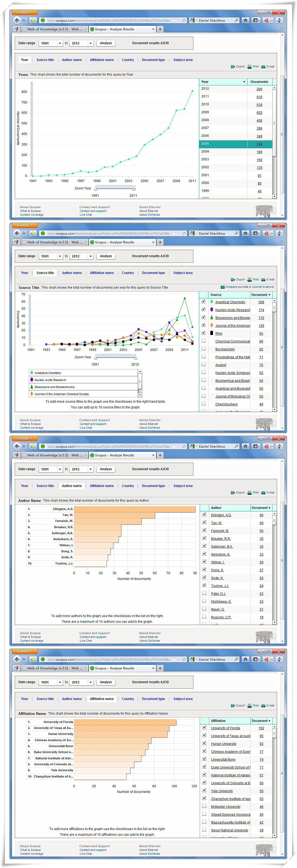The height and width of the screenshot is (868, 297).
Task: Open end year 2012 dropdown above Source Title chart
Action: pos(91,256)
